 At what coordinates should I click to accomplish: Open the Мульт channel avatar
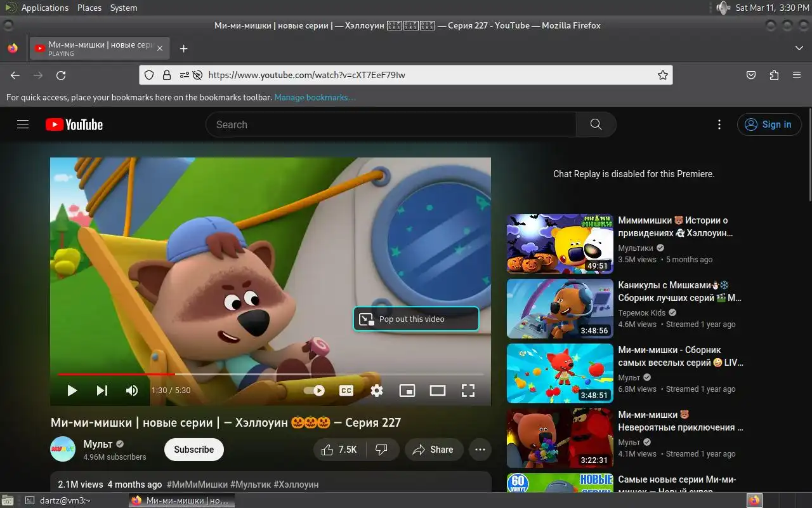(63, 450)
